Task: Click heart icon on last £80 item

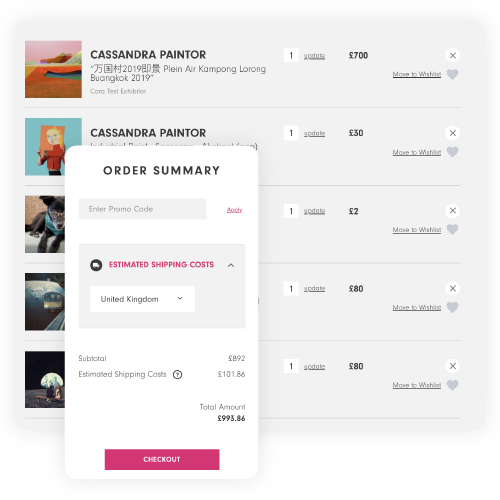Action: [x=452, y=385]
